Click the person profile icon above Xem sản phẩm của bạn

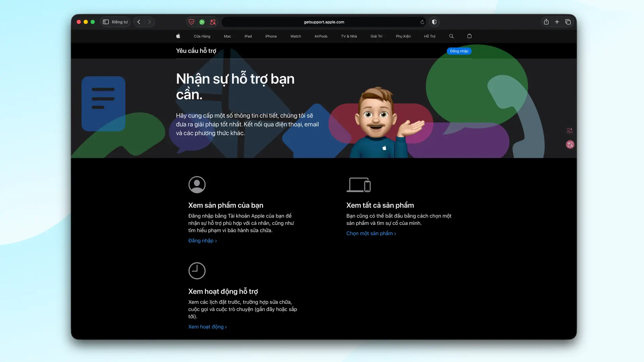tap(197, 185)
